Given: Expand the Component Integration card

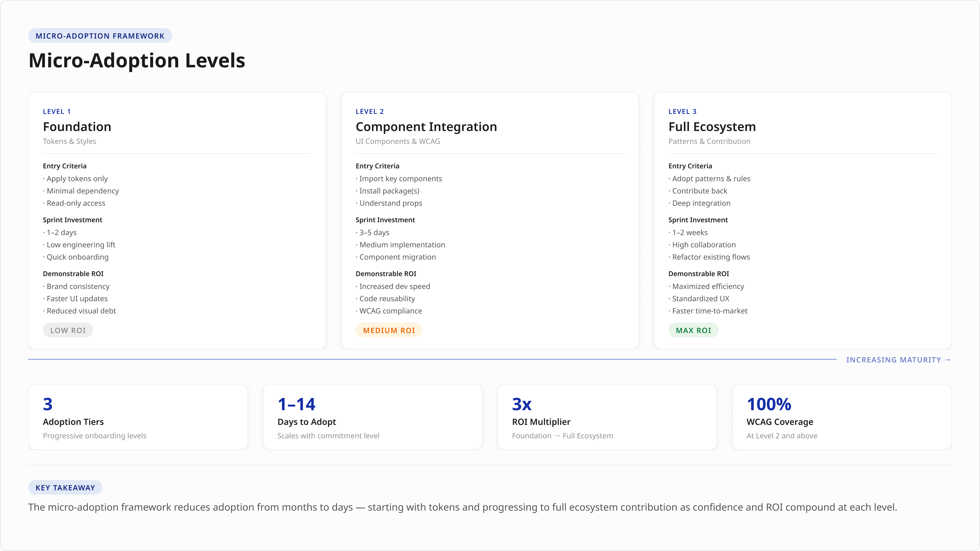Looking at the screenshot, I should pyautogui.click(x=426, y=127).
